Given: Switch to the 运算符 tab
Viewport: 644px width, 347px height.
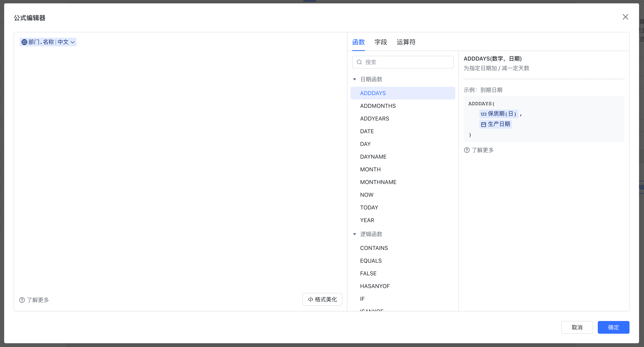Looking at the screenshot, I should click(x=406, y=42).
